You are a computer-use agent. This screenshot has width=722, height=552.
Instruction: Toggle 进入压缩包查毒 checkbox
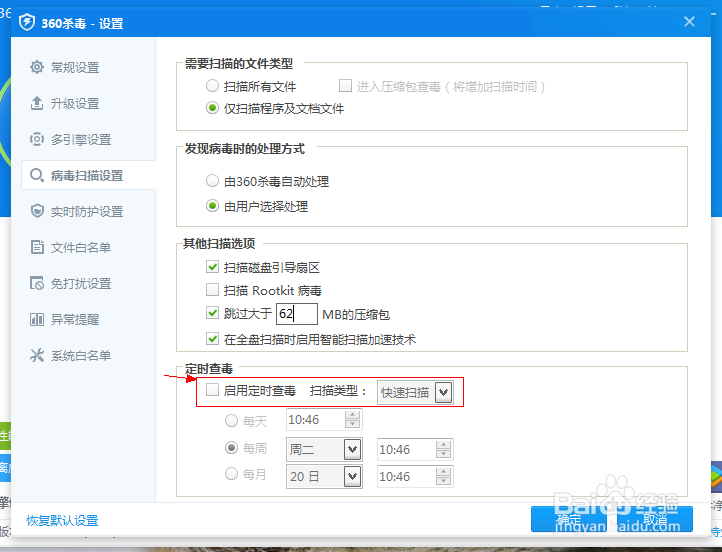point(345,86)
